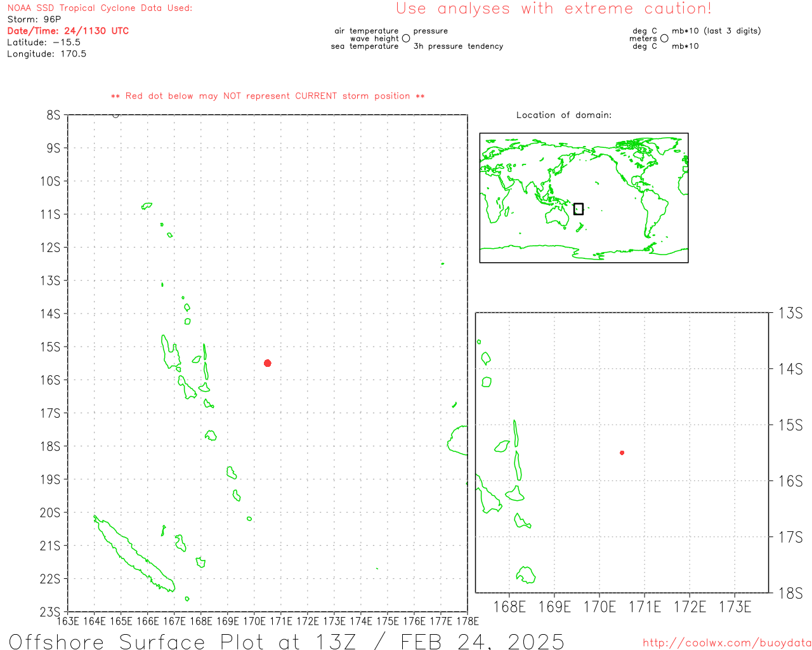Click the '170E' longitude label on main map
This screenshot has height=650, width=812.
(x=254, y=621)
